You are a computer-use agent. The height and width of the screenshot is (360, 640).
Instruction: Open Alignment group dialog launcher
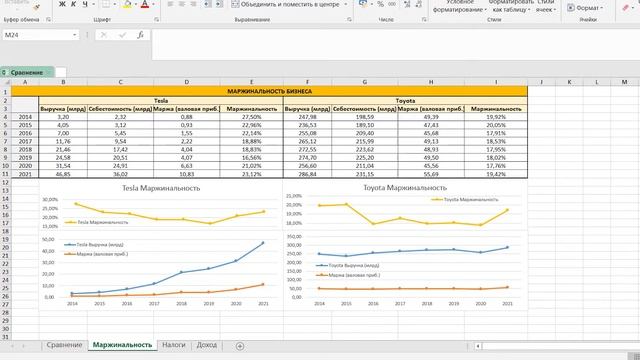[x=349, y=20]
